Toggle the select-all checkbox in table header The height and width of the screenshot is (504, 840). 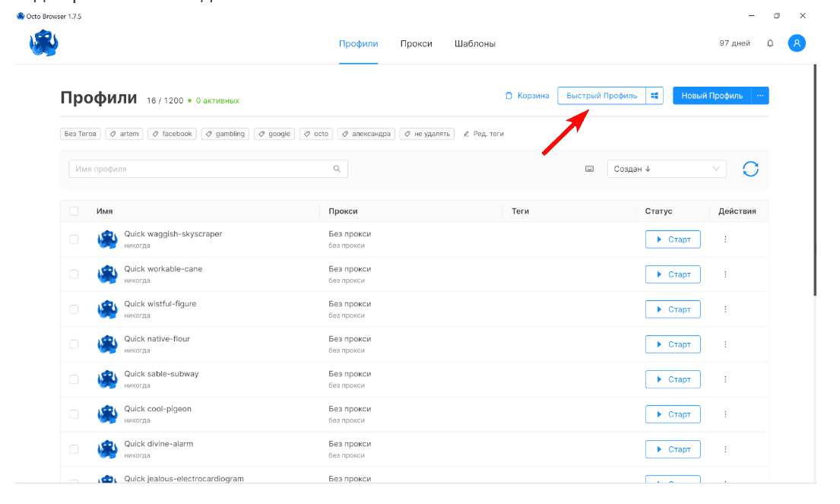coord(74,211)
